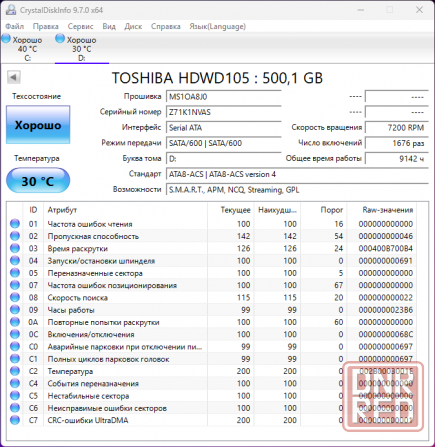Click the 7200 RPM rotation speed field
The width and height of the screenshot is (435, 447).
tap(396, 128)
